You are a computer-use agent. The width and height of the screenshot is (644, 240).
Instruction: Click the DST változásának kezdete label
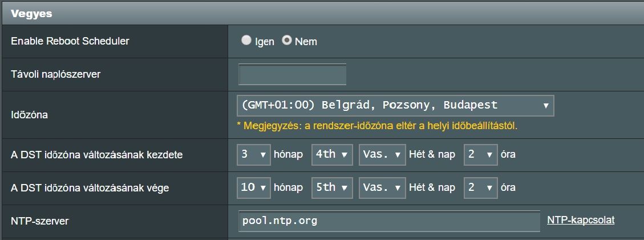[x=96, y=155]
